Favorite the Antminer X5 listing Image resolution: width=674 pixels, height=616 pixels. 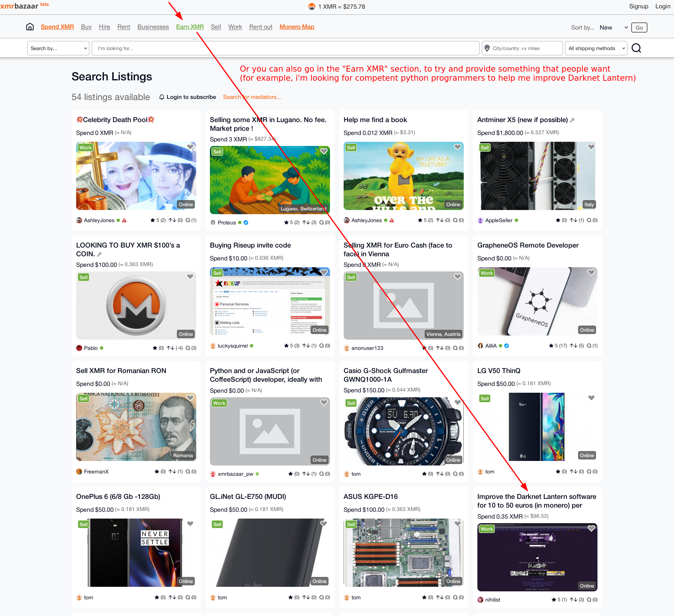pyautogui.click(x=591, y=147)
